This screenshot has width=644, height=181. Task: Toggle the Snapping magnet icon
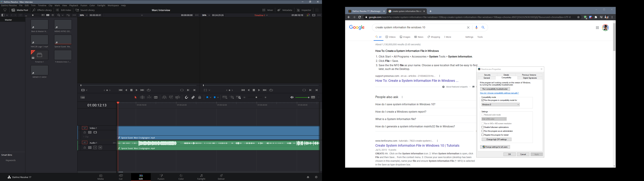coord(186,98)
